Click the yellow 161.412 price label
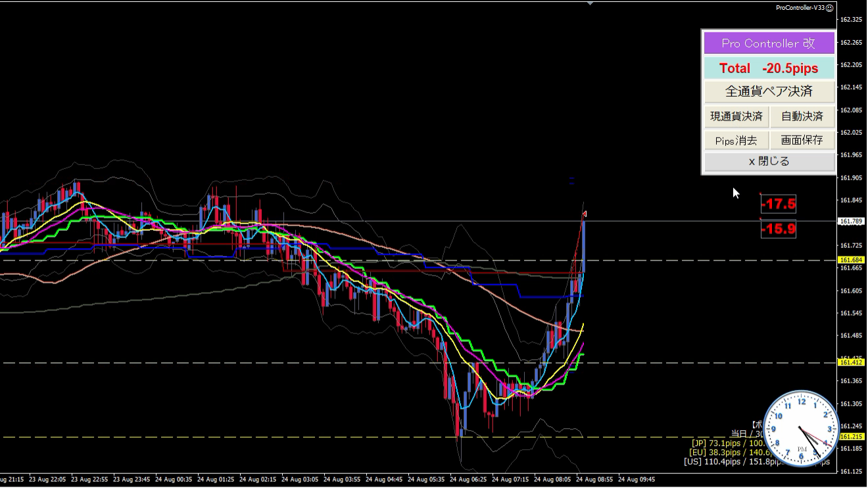Viewport: 868px width, 488px height. (852, 362)
